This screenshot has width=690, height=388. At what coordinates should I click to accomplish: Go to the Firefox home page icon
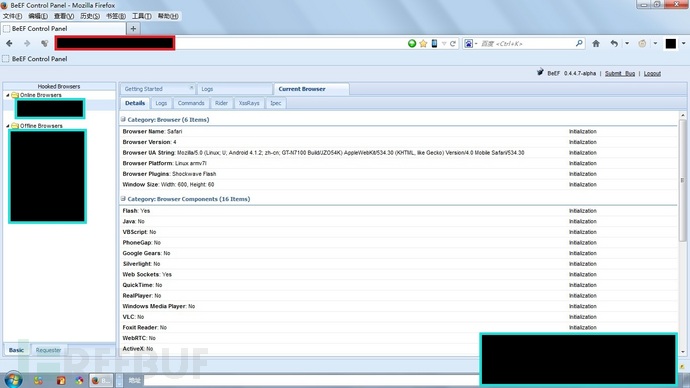click(596, 43)
